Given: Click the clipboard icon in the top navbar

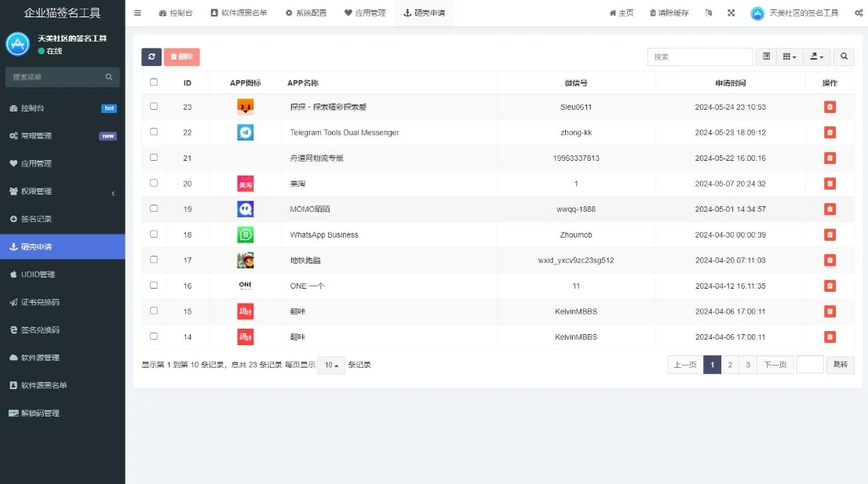Looking at the screenshot, I should point(709,13).
